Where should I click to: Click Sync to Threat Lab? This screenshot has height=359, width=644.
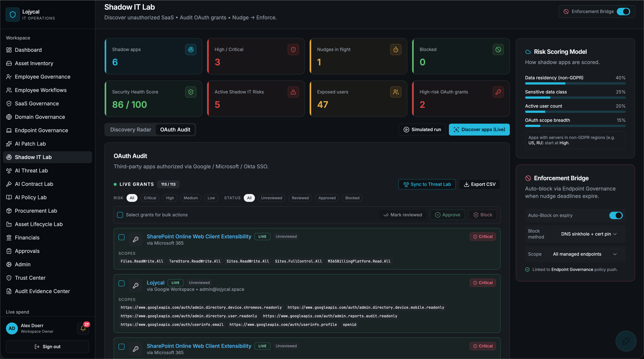(427, 184)
